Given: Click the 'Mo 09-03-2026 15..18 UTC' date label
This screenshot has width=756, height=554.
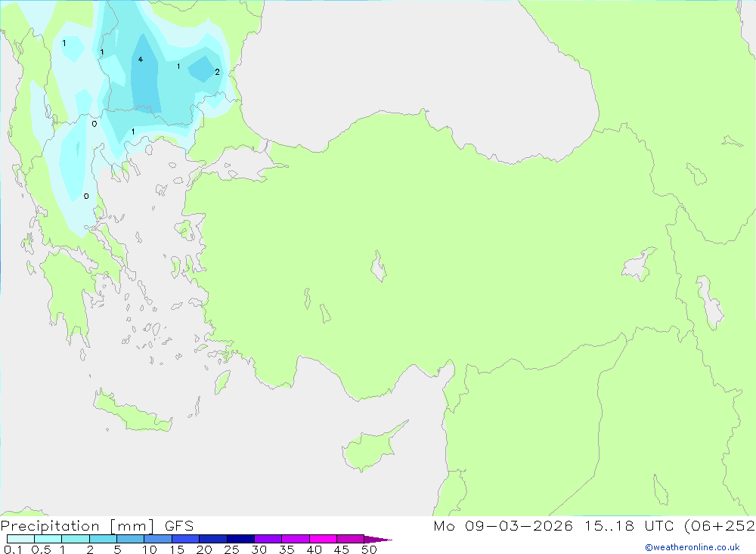Looking at the screenshot, I should tap(554, 525).
